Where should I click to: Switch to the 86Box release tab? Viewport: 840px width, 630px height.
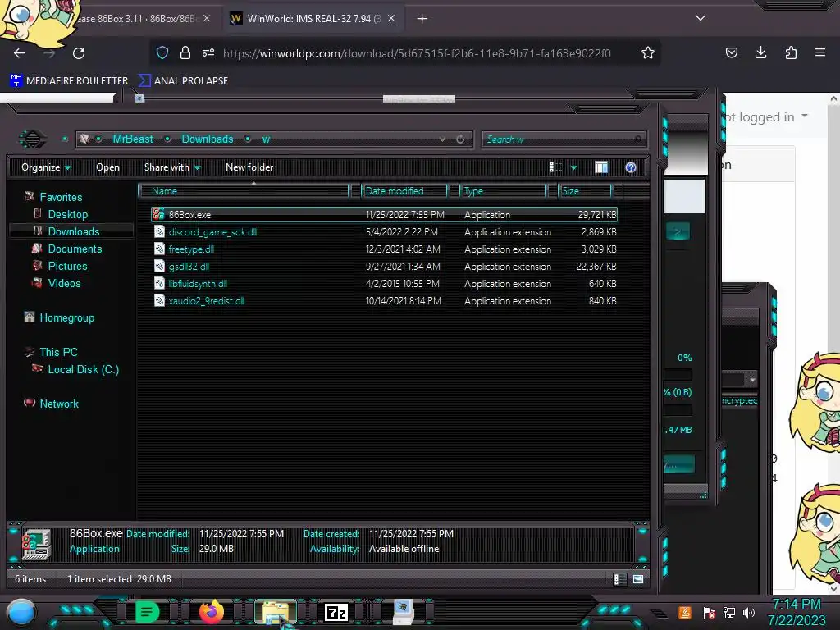click(x=139, y=19)
